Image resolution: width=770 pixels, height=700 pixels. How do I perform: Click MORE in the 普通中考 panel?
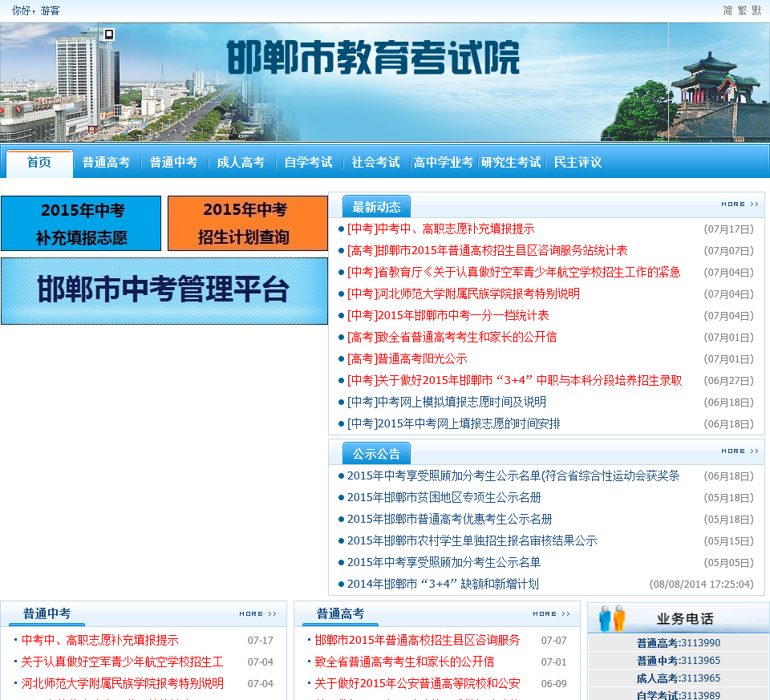[x=257, y=614]
